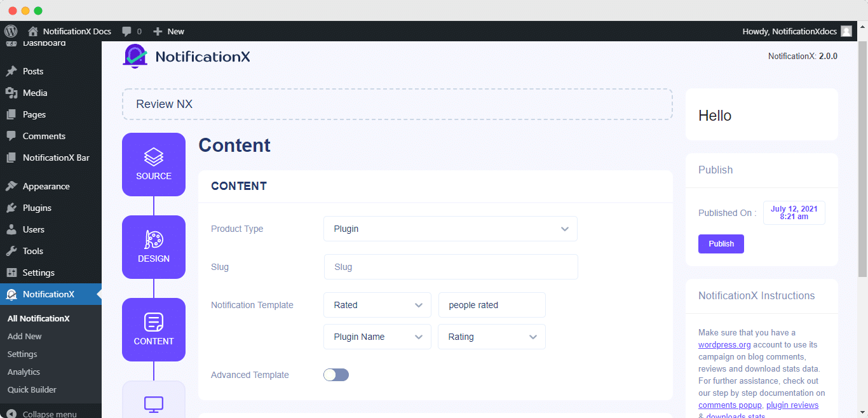Go to the CONTENT step
Image resolution: width=868 pixels, height=418 pixels.
(154, 330)
